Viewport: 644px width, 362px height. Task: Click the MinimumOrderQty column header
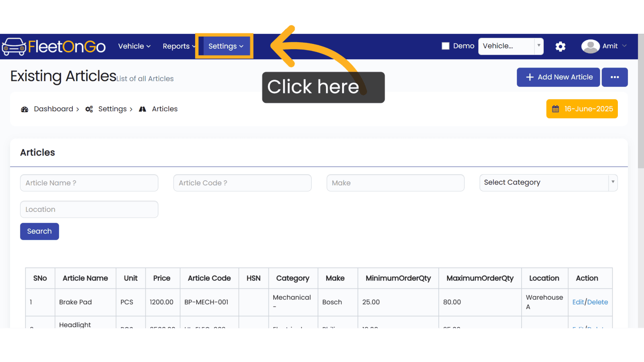398,278
